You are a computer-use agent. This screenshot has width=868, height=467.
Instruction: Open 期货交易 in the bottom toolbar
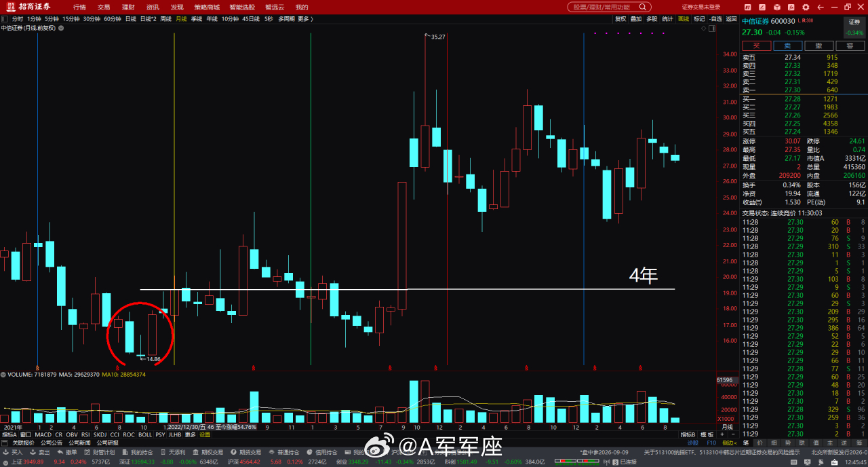point(245,452)
